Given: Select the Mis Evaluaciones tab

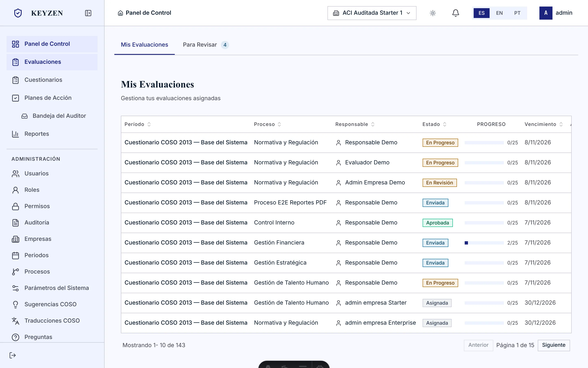Looking at the screenshot, I should click(x=144, y=45).
